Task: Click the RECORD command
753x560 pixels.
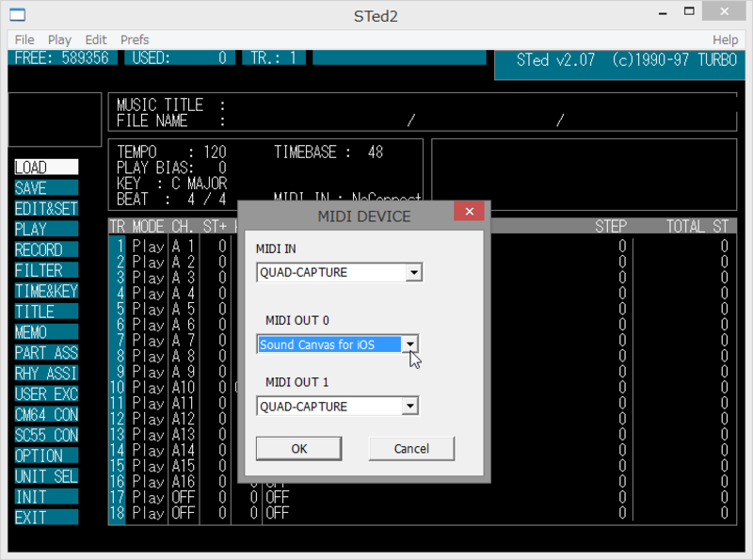Action: pyautogui.click(x=46, y=249)
